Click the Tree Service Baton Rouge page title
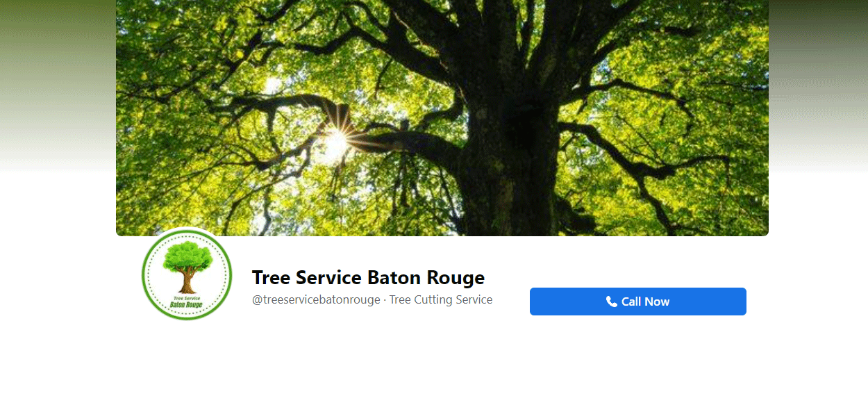The height and width of the screenshot is (396, 868). point(368,278)
